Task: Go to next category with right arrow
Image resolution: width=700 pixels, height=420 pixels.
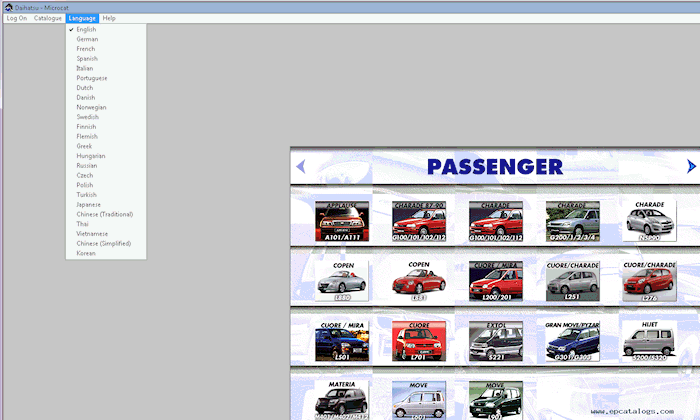Action: pyautogui.click(x=691, y=166)
